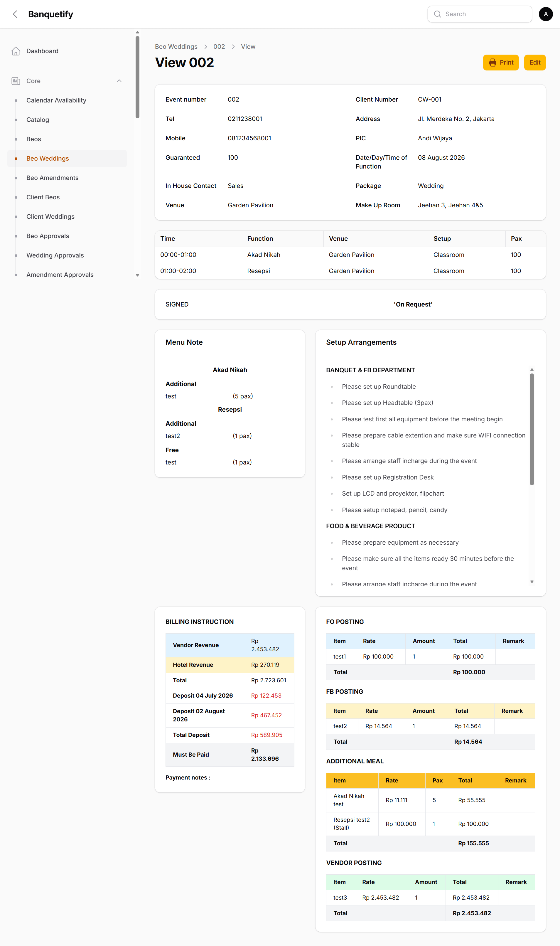Open the user avatar A menu

(x=546, y=14)
